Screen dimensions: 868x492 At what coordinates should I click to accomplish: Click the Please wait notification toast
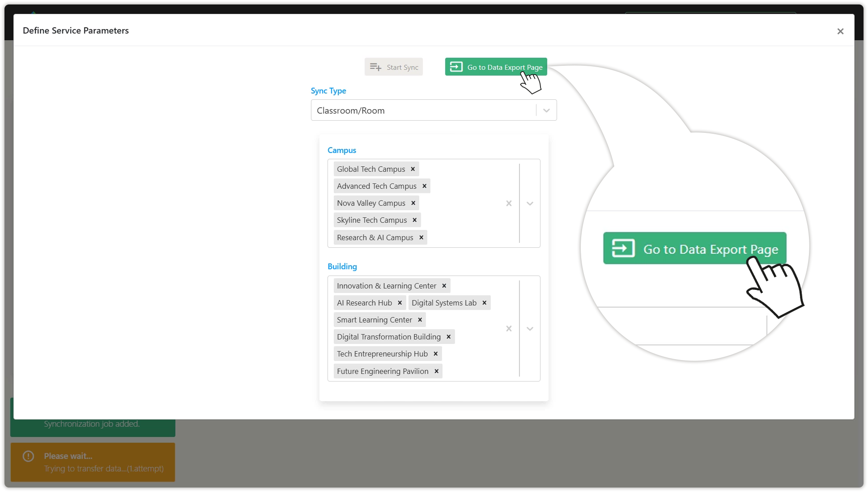pyautogui.click(x=93, y=462)
